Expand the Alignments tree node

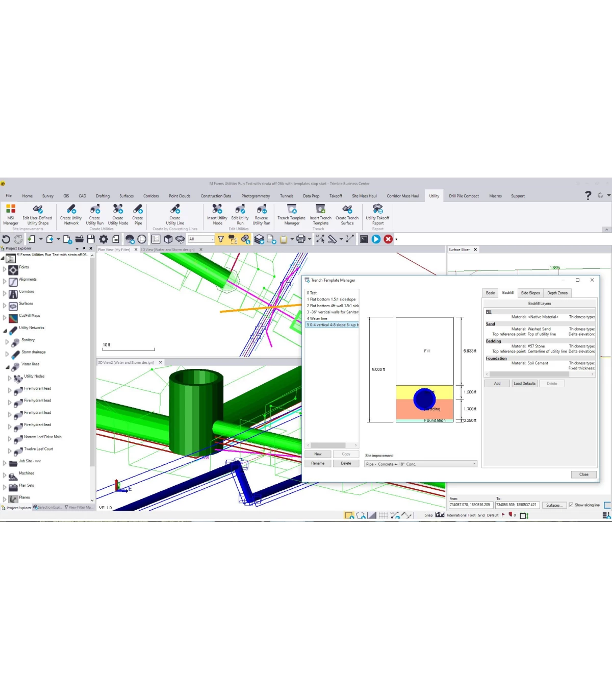[5, 281]
